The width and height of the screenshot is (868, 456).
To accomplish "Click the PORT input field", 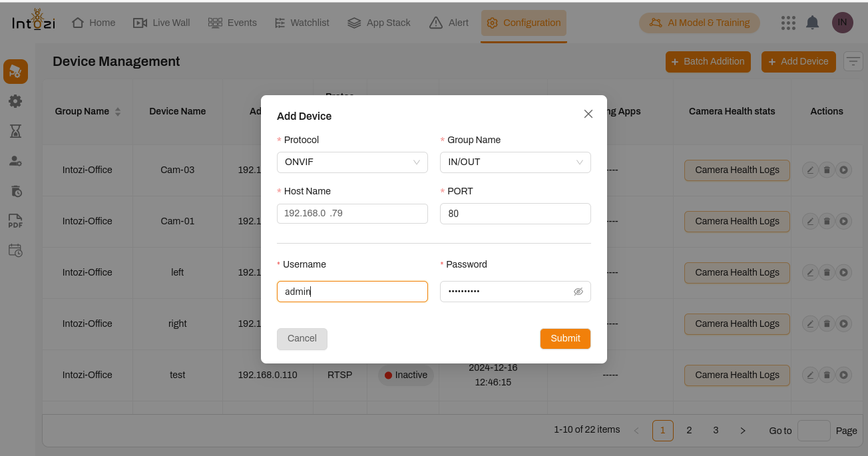I will [515, 214].
